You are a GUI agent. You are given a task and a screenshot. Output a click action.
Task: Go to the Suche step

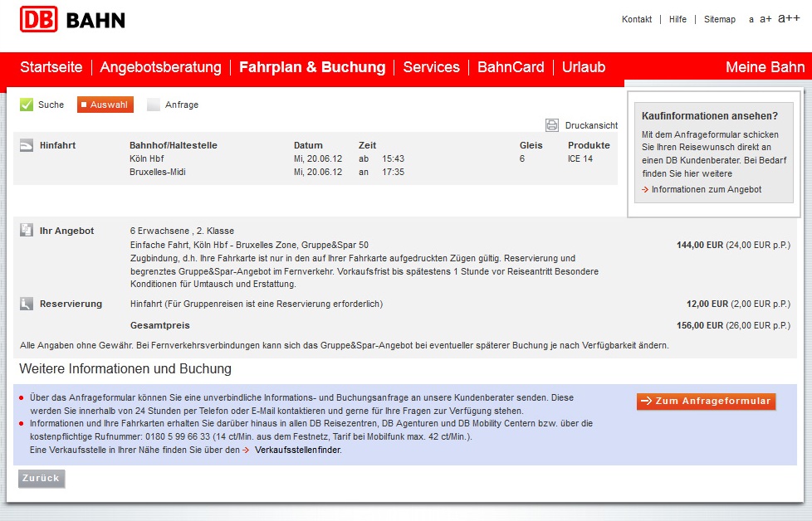click(x=51, y=105)
